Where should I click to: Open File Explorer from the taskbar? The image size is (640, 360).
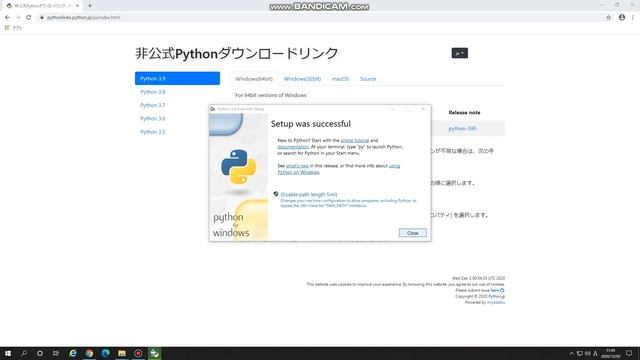pyautogui.click(x=122, y=353)
